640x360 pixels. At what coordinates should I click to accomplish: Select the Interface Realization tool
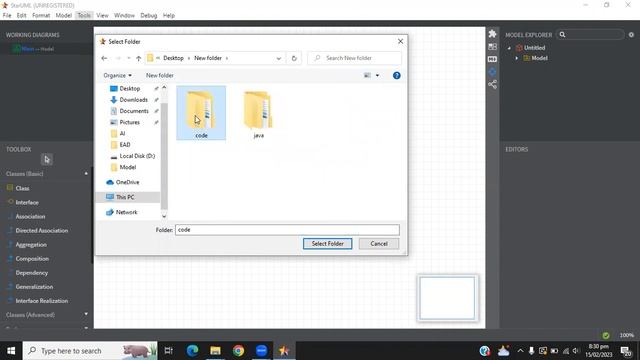pyautogui.click(x=42, y=301)
